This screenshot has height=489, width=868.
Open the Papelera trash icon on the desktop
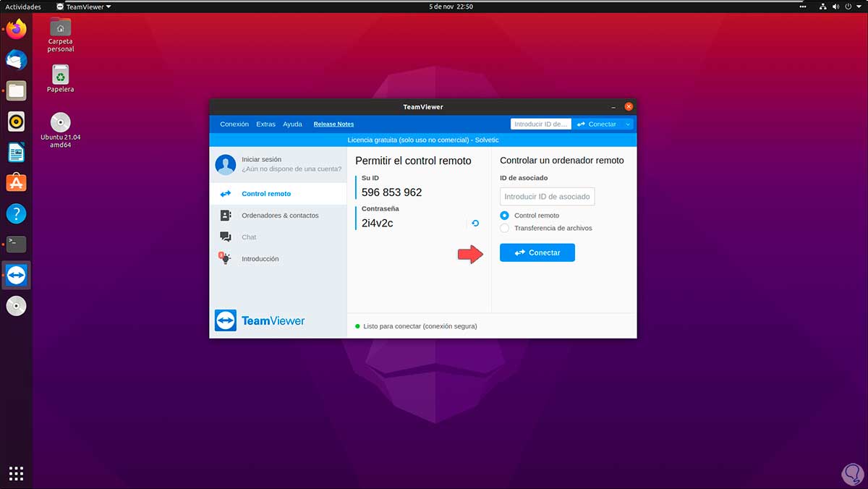coord(60,78)
